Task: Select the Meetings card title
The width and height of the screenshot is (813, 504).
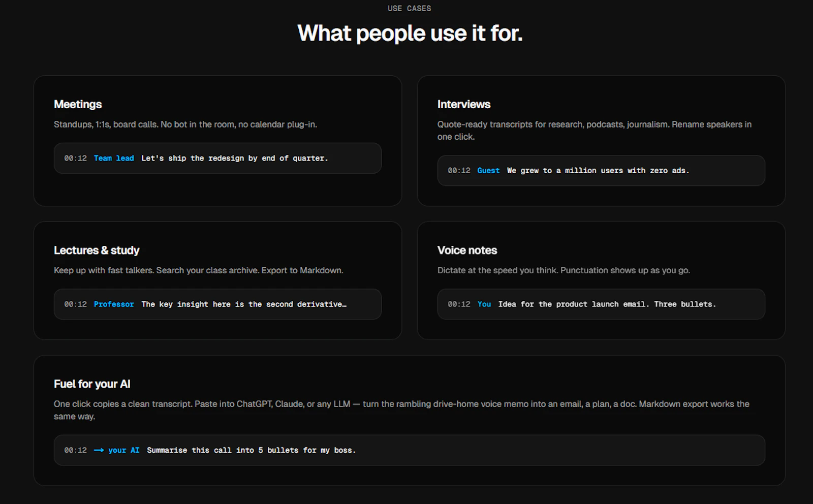Action: 78,104
